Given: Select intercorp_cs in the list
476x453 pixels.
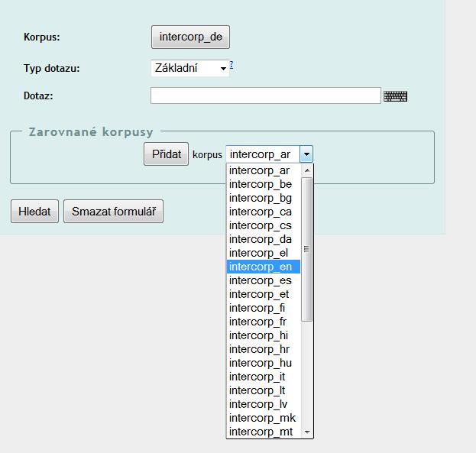Looking at the screenshot, I should tap(264, 225).
